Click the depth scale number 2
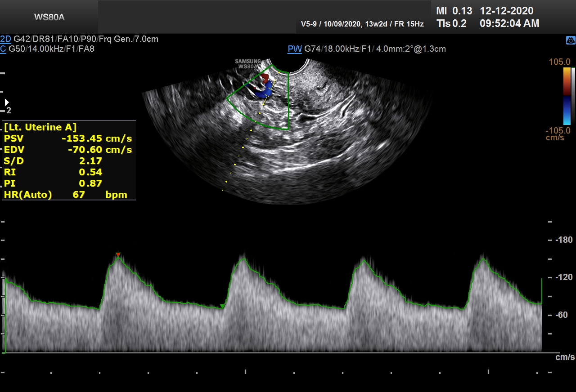The width and height of the screenshot is (576, 392). (x=9, y=111)
